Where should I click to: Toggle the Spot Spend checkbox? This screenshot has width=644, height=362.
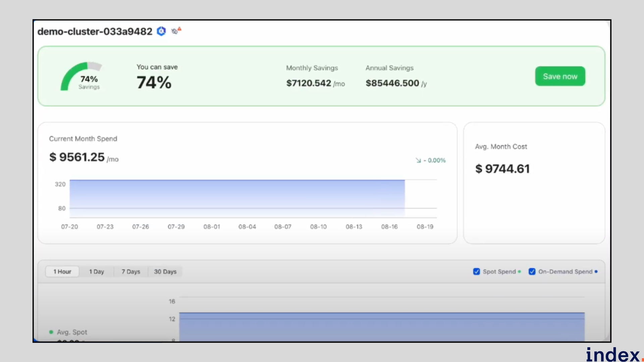point(476,271)
